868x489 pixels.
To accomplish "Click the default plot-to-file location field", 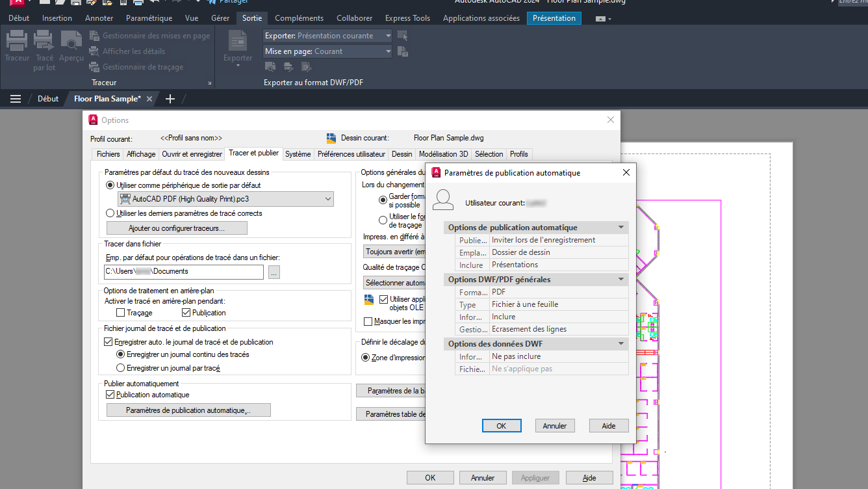I will pos(184,272).
